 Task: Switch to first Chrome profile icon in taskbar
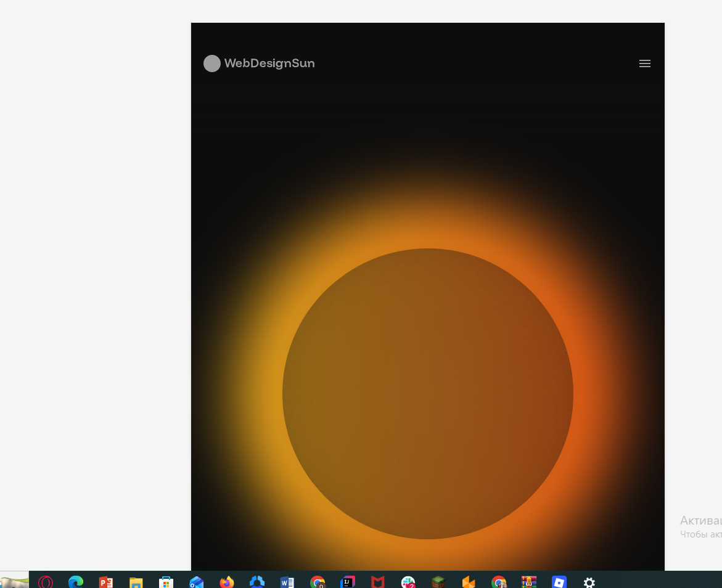coord(318,582)
